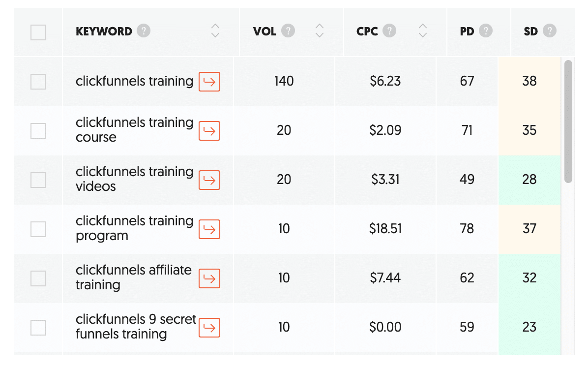Open help icon next to CPC header
The image size is (588, 369).
389,31
